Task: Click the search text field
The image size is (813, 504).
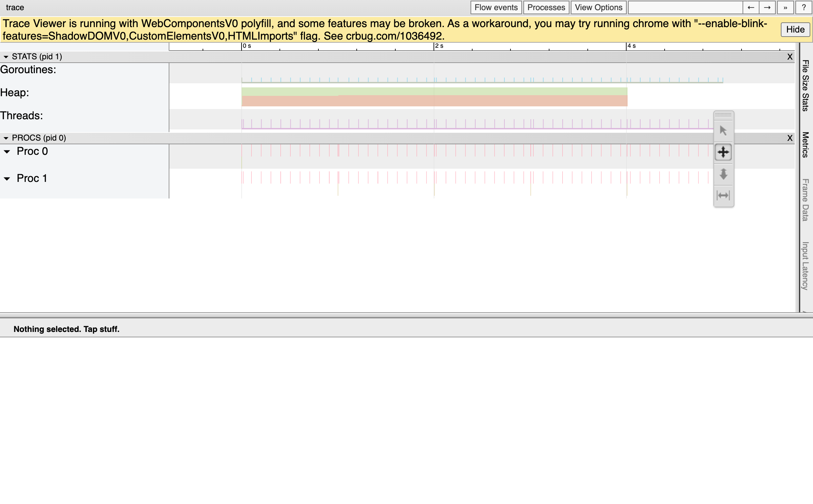Action: (685, 7)
